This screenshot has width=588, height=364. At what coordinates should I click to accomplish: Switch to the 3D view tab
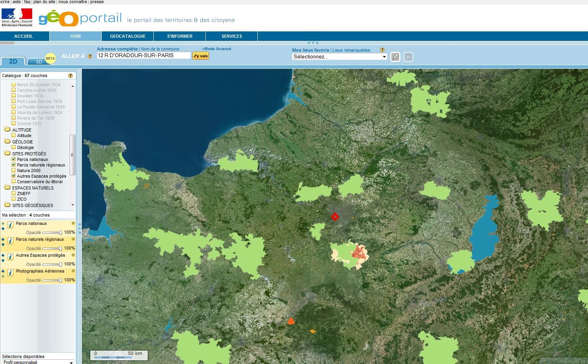coord(39,62)
